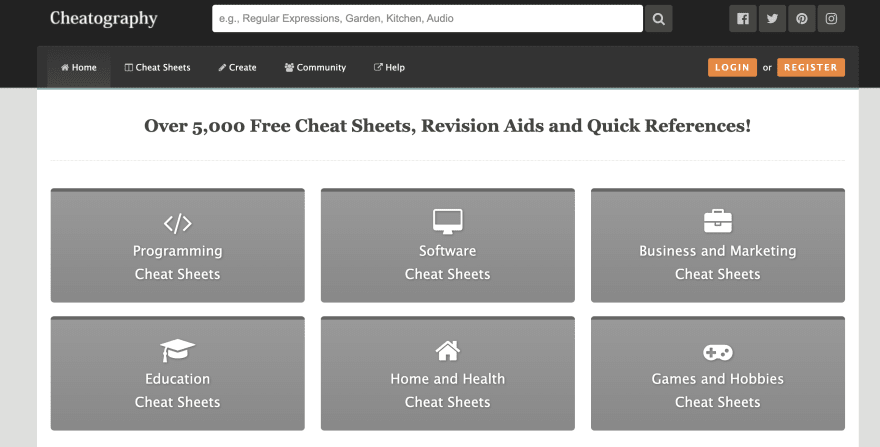The height and width of the screenshot is (447, 880).
Task: Go to the Home menu item
Action: click(79, 67)
